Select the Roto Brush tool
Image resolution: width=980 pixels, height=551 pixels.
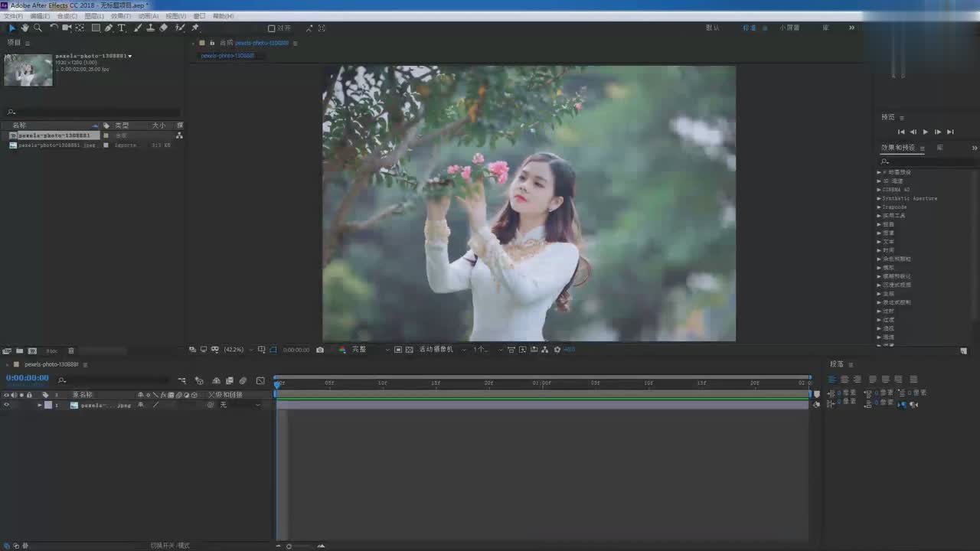[180, 28]
